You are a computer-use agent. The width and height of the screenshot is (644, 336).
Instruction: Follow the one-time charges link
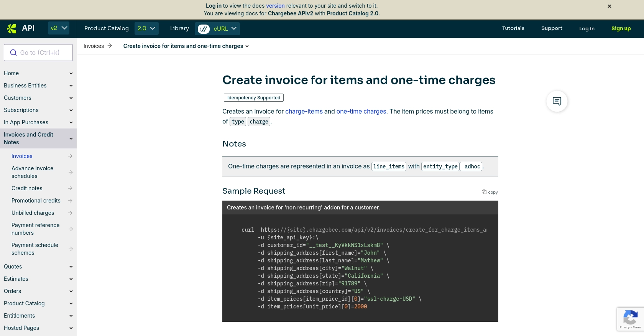[361, 112]
